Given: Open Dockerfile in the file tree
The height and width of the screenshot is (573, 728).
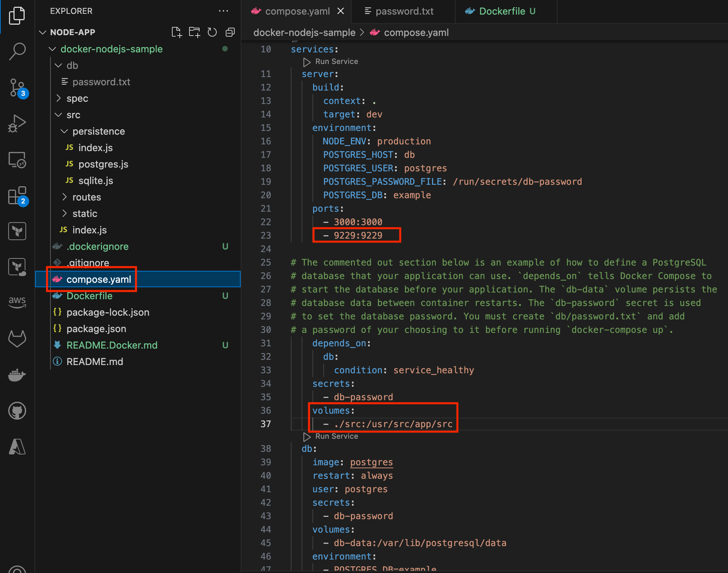Looking at the screenshot, I should (138, 296).
